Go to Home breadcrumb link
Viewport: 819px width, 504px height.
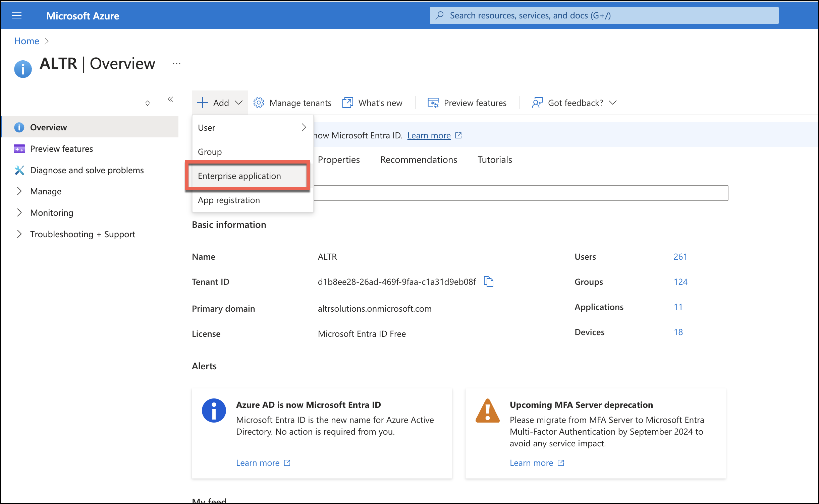[x=26, y=41]
